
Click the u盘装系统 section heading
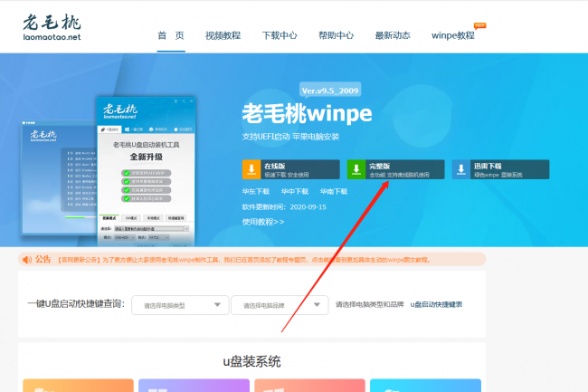252,361
